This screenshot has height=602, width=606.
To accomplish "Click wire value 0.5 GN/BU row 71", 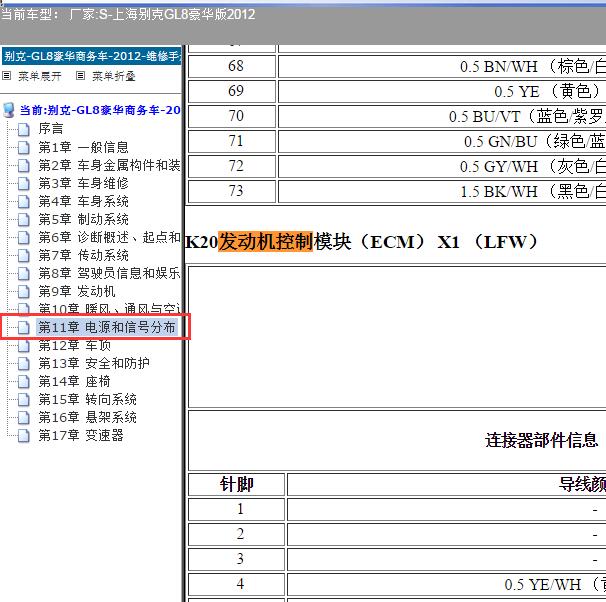I will 535,142.
